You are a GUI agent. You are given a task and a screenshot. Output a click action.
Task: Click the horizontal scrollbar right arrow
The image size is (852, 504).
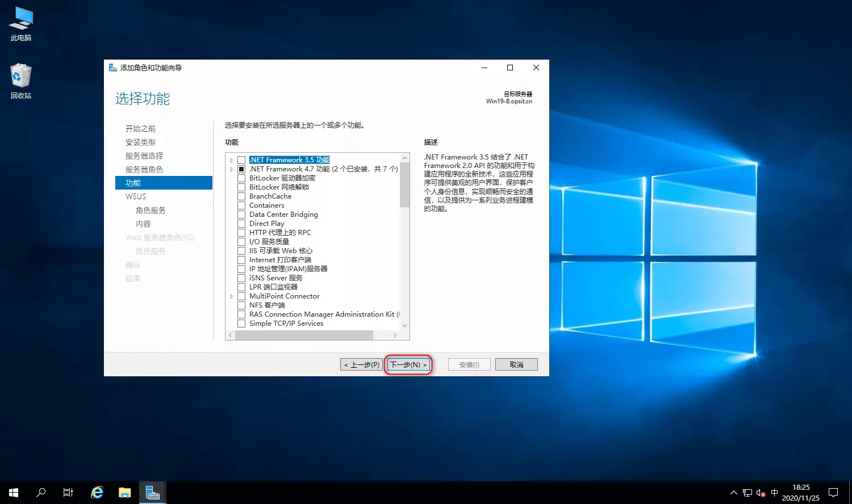pyautogui.click(x=395, y=335)
